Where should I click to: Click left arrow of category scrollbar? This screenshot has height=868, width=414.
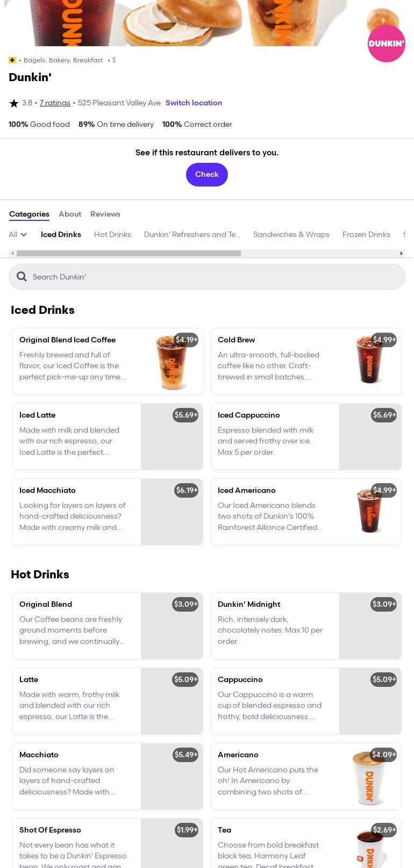point(12,253)
